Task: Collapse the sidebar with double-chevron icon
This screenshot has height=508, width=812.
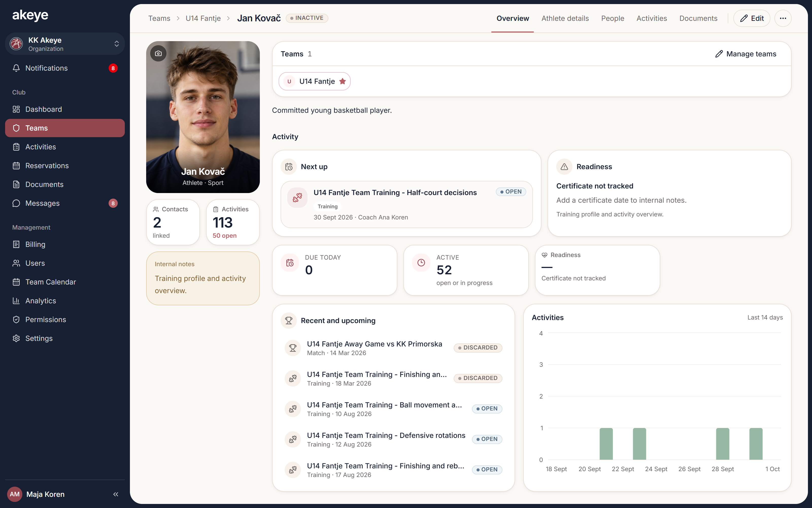Action: coord(116,494)
